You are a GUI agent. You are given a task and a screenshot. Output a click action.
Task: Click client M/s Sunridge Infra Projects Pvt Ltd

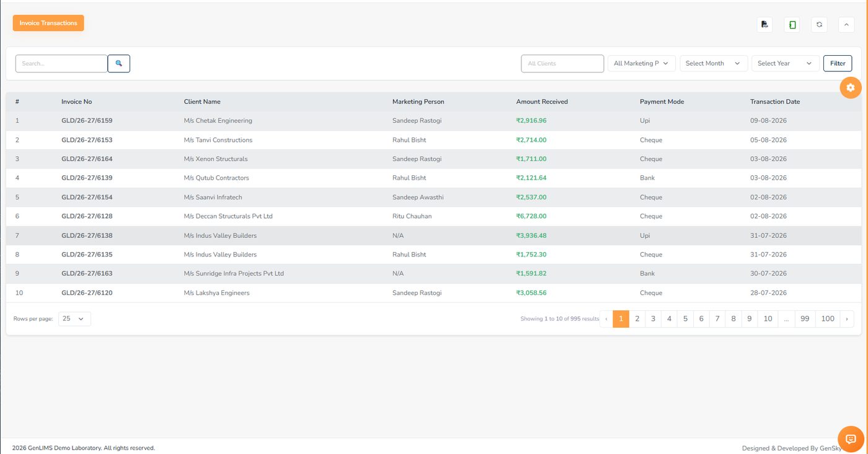coord(234,274)
